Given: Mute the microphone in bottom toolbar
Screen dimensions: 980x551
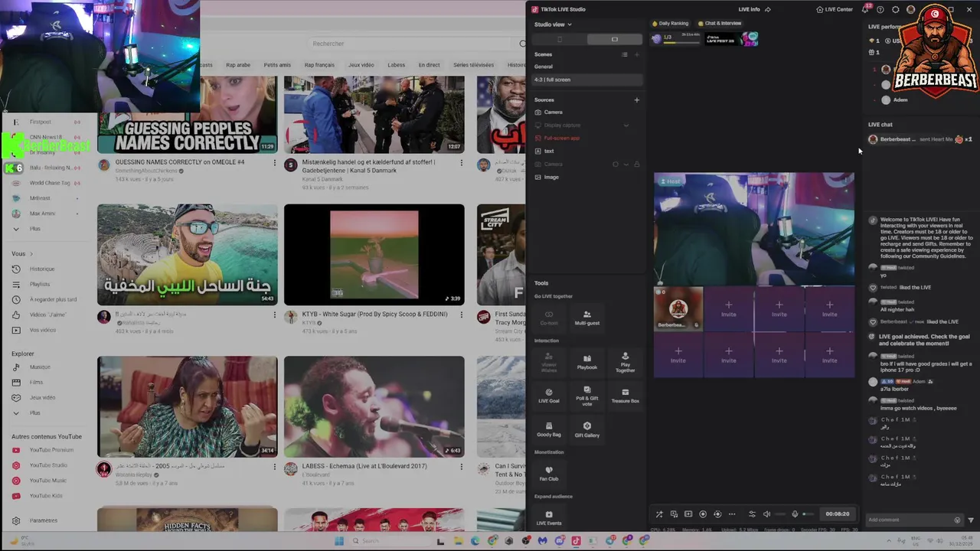Looking at the screenshot, I should point(795,514).
